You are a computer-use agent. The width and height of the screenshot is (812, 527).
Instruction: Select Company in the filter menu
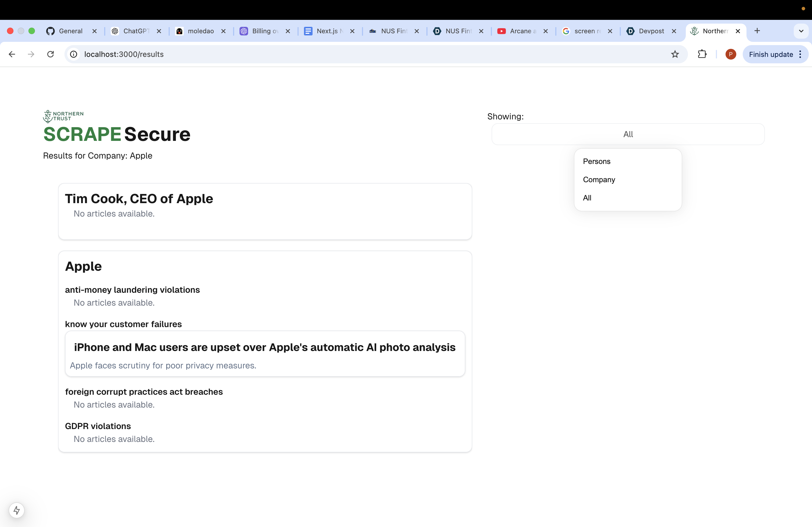coord(599,180)
